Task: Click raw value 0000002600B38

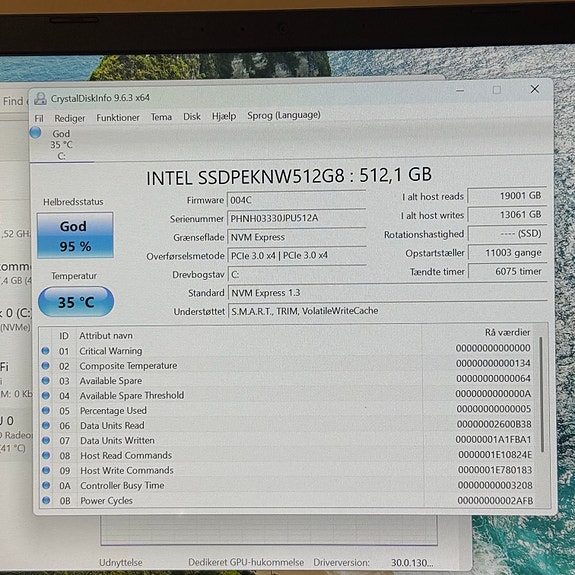Action: 494,424
